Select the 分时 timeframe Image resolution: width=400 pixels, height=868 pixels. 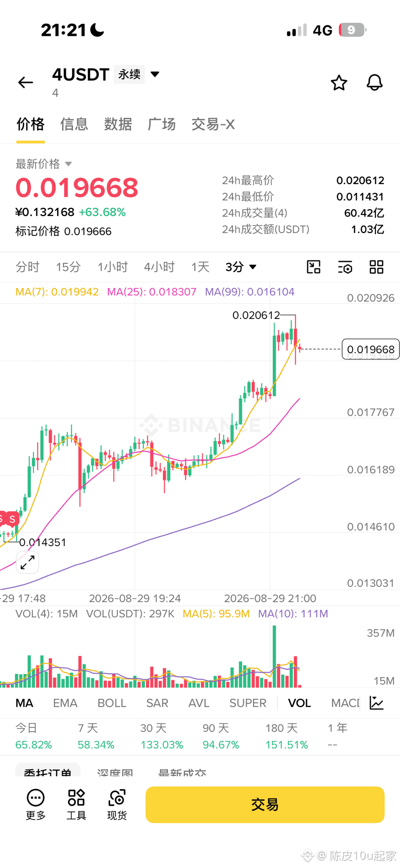[28, 267]
